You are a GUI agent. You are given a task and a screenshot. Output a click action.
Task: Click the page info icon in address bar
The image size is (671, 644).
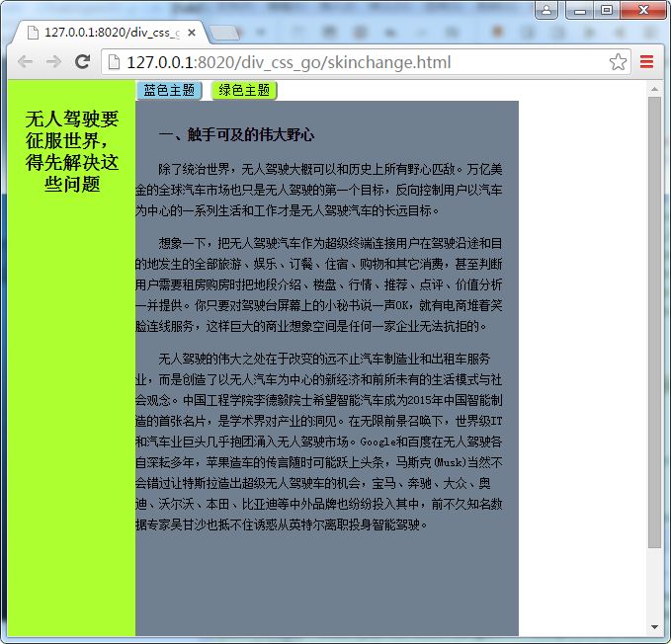(x=115, y=62)
